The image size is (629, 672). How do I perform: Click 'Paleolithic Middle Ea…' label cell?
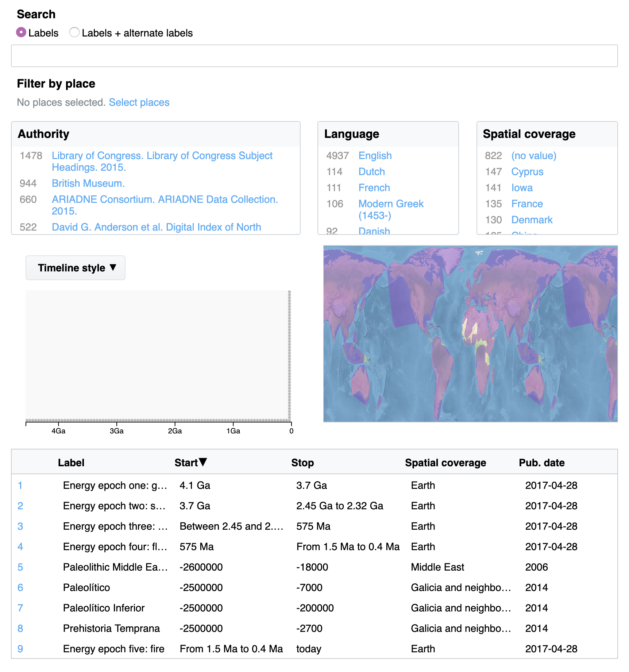click(x=116, y=567)
